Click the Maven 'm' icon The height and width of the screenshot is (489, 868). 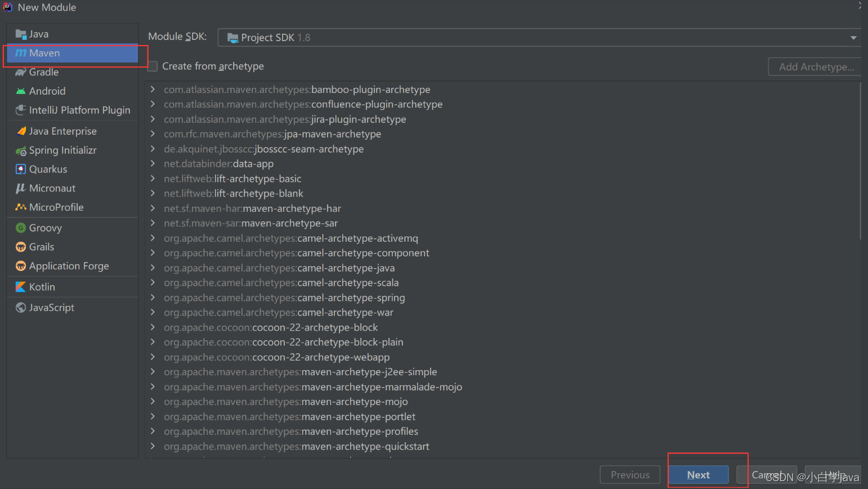pos(21,53)
